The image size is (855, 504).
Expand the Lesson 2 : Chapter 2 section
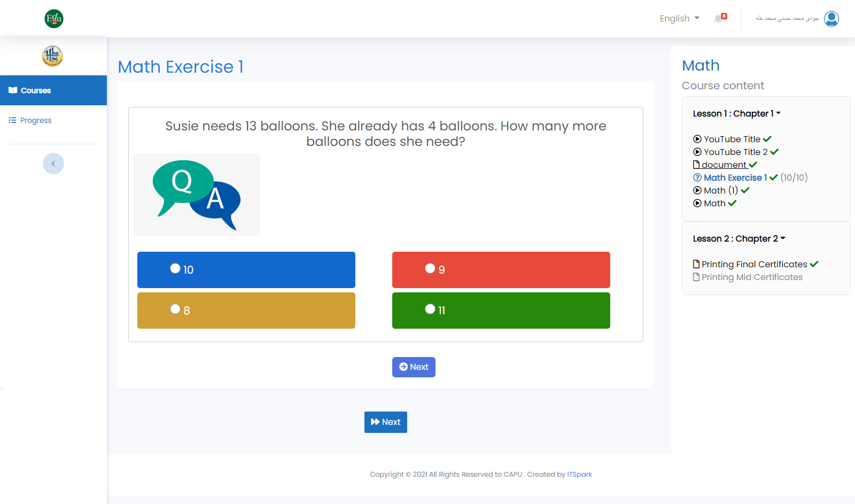739,238
